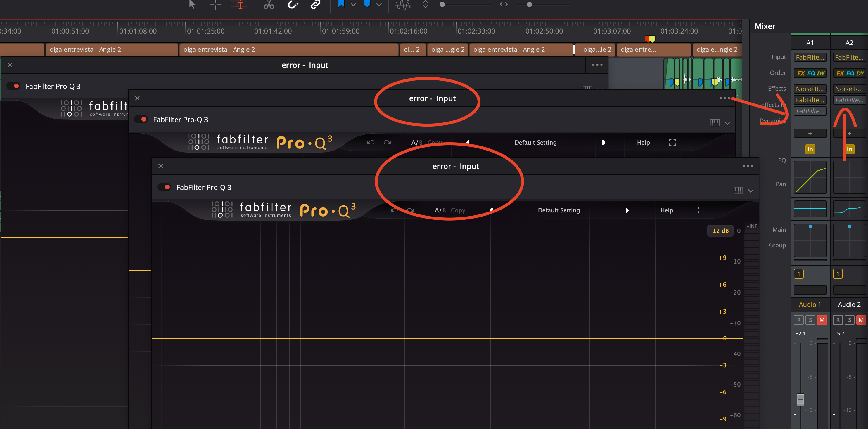The width and height of the screenshot is (868, 429).
Task: Open the flag color dropdown arrow
Action: click(x=353, y=5)
